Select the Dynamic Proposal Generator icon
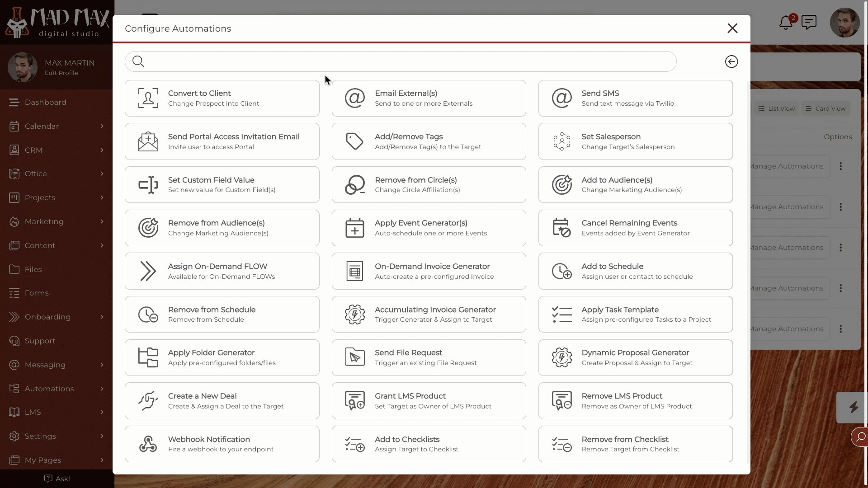The height and width of the screenshot is (488, 868). tap(561, 357)
